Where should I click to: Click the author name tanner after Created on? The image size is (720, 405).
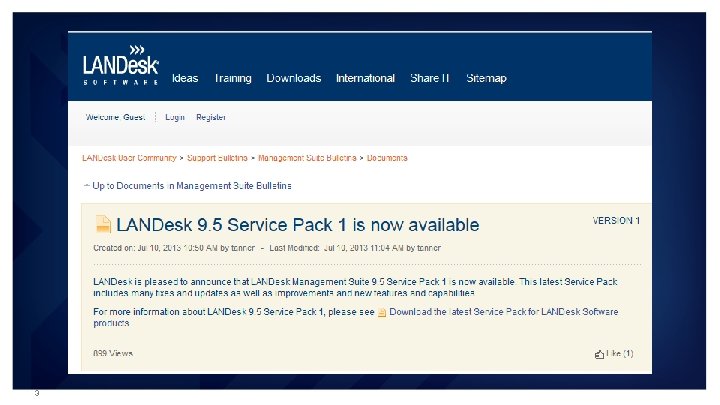[243, 248]
